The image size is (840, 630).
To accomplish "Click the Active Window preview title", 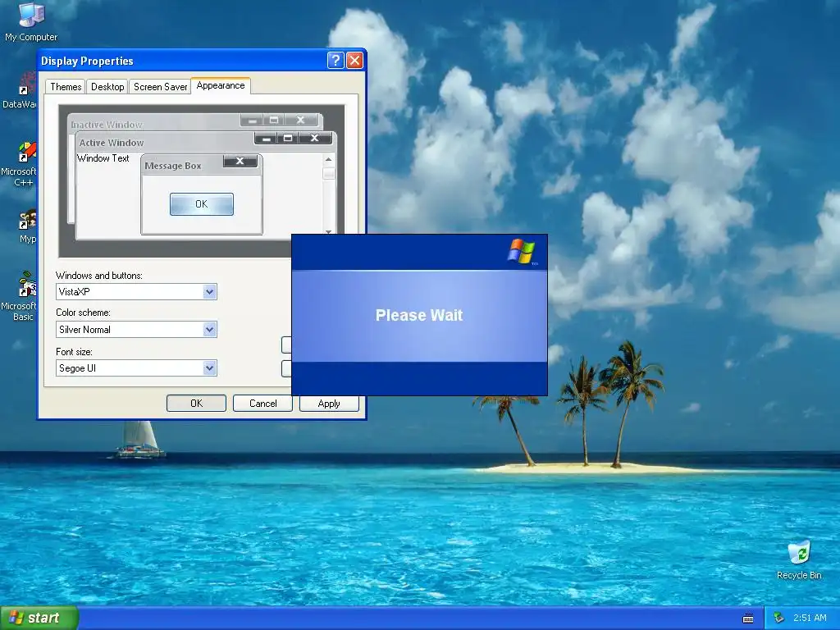I will click(x=112, y=143).
